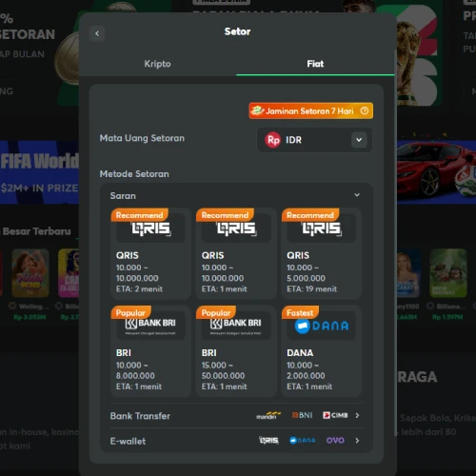Image resolution: width=476 pixels, height=476 pixels.
Task: Select the QRIS option with ETA 1 menit
Action: pyautogui.click(x=236, y=253)
